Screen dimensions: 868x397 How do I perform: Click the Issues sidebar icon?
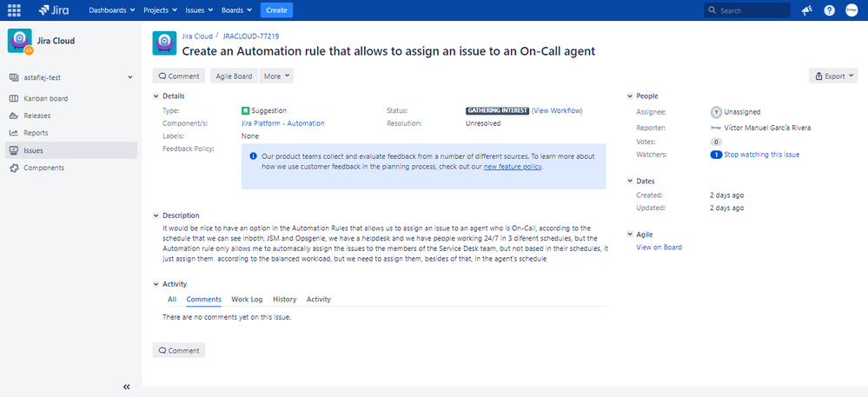[14, 150]
